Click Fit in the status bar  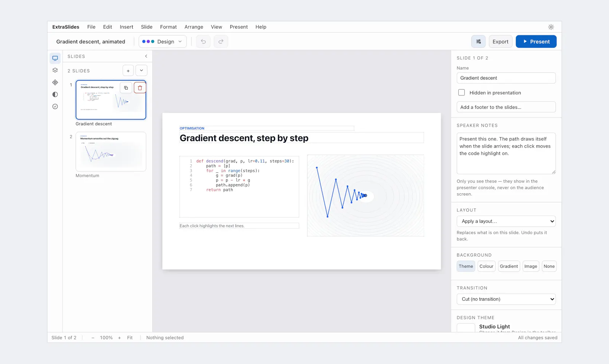[130, 338]
